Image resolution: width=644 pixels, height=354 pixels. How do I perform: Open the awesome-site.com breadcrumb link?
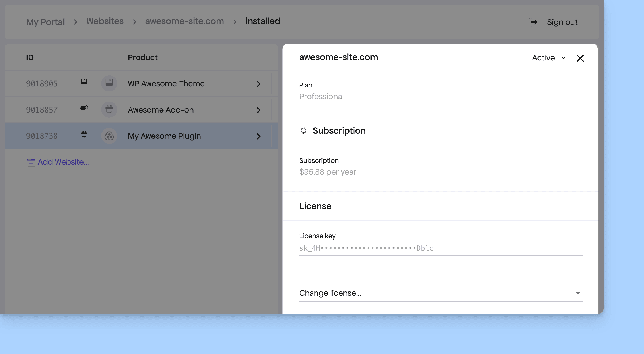pyautogui.click(x=184, y=21)
